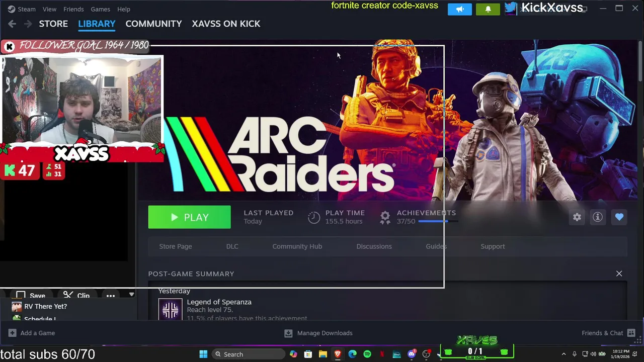644x362 pixels.
Task: Click the achievements 37/50 progress bar
Action: (x=438, y=221)
